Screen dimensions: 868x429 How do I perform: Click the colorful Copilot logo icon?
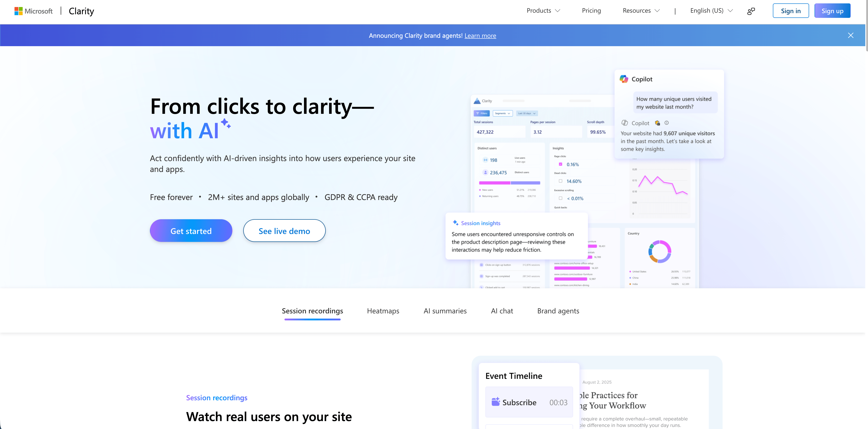tap(624, 79)
